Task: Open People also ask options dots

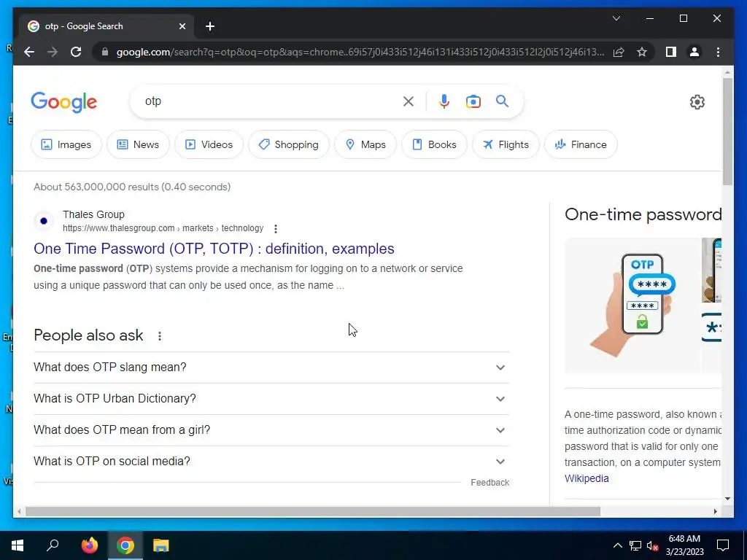Action: [160, 336]
